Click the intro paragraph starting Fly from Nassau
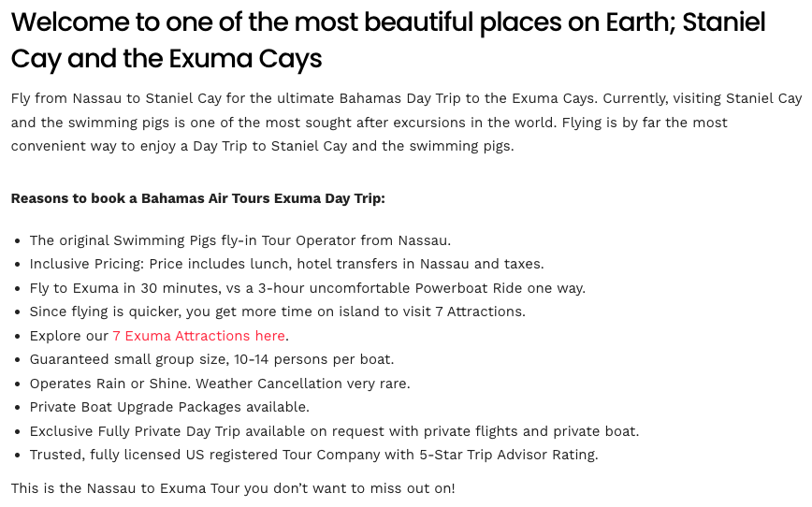Screen dimensions: 812x507 coord(407,123)
